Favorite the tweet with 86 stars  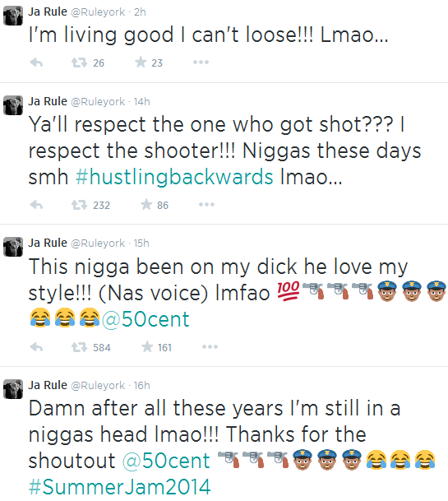click(146, 205)
